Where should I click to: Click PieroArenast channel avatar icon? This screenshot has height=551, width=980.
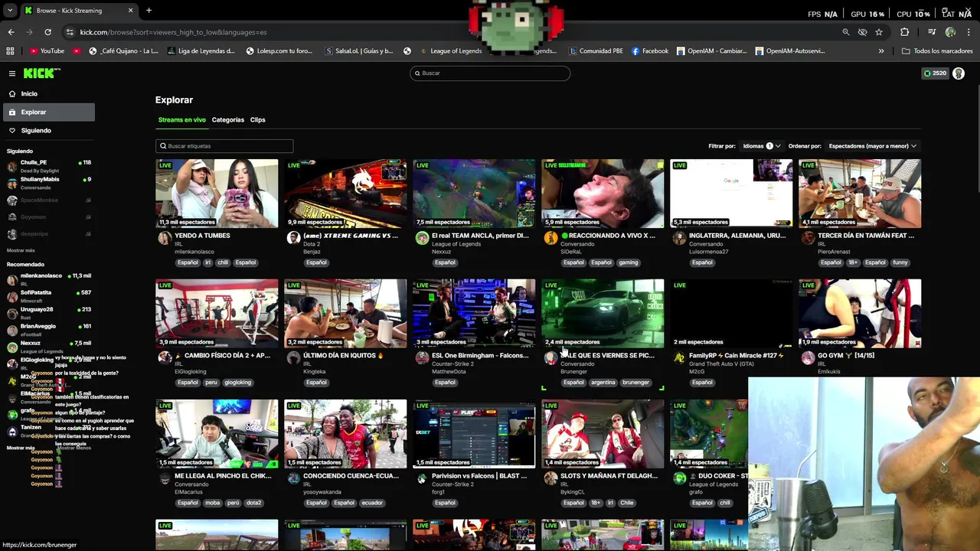point(808,238)
